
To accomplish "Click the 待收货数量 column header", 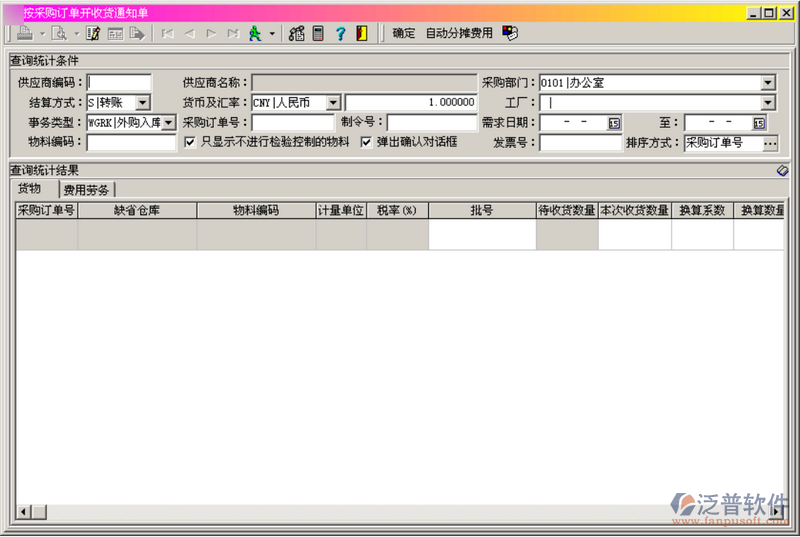I will pyautogui.click(x=567, y=210).
